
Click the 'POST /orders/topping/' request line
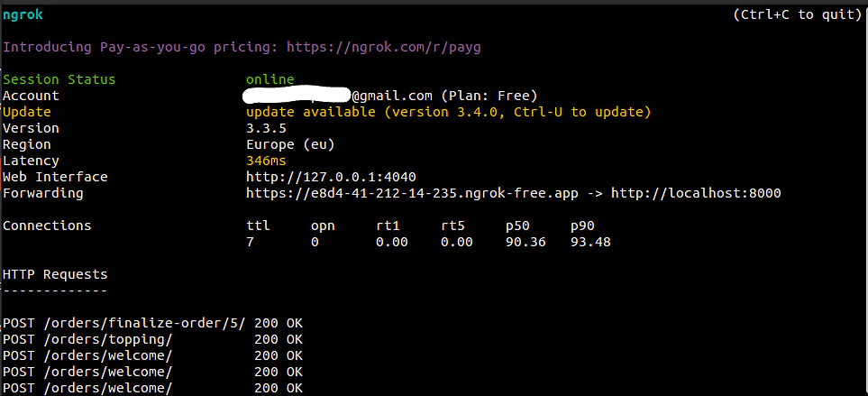(88, 339)
